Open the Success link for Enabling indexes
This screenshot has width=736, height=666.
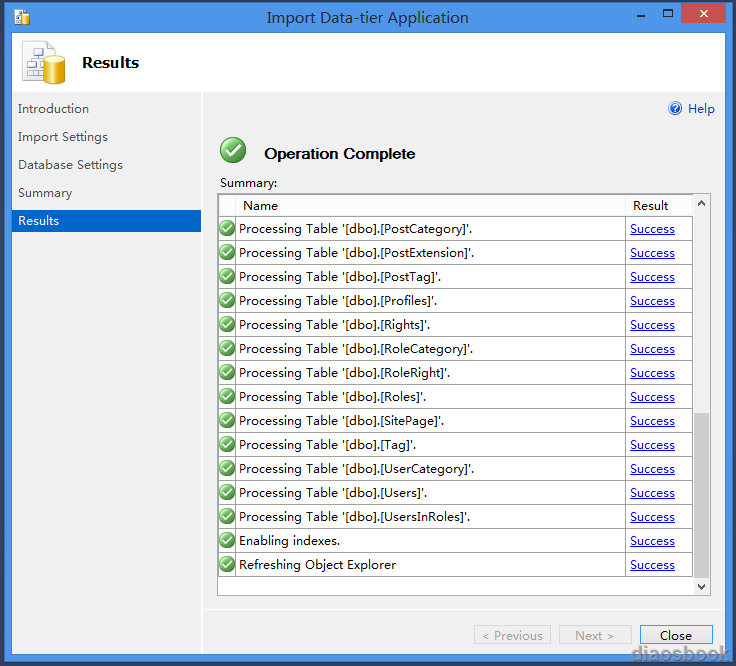652,541
